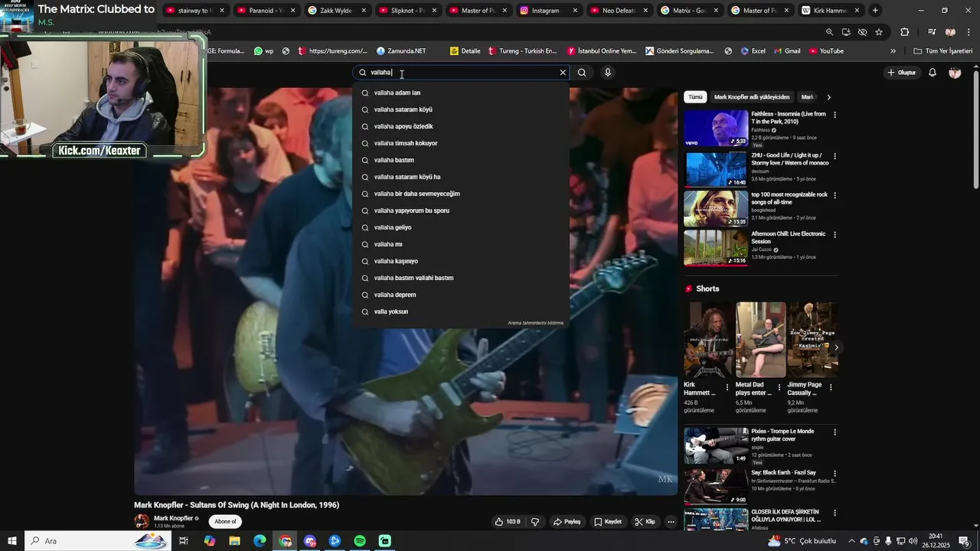
Task: Open options for Jimmy Page short
Action: (x=831, y=387)
